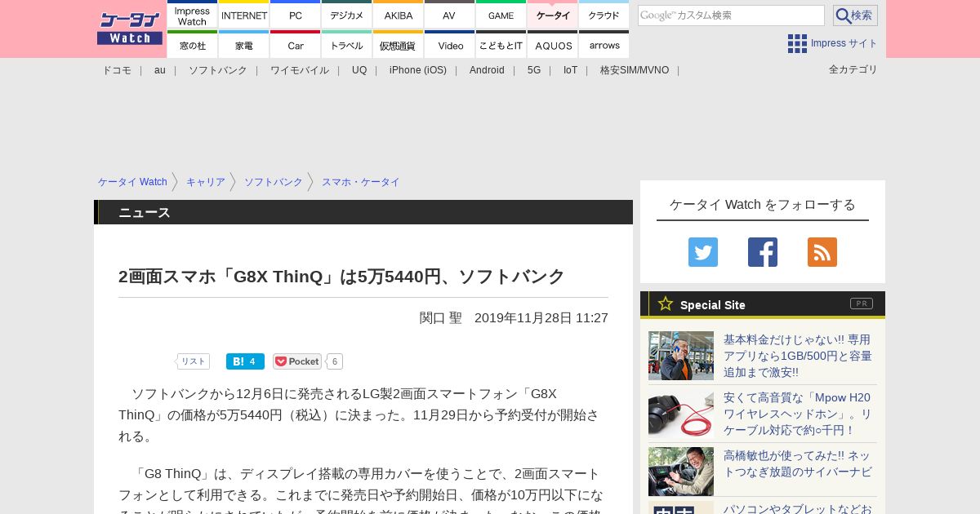Image resolution: width=980 pixels, height=514 pixels.
Task: Select the ケータイ nav tab
Action: click(x=553, y=16)
